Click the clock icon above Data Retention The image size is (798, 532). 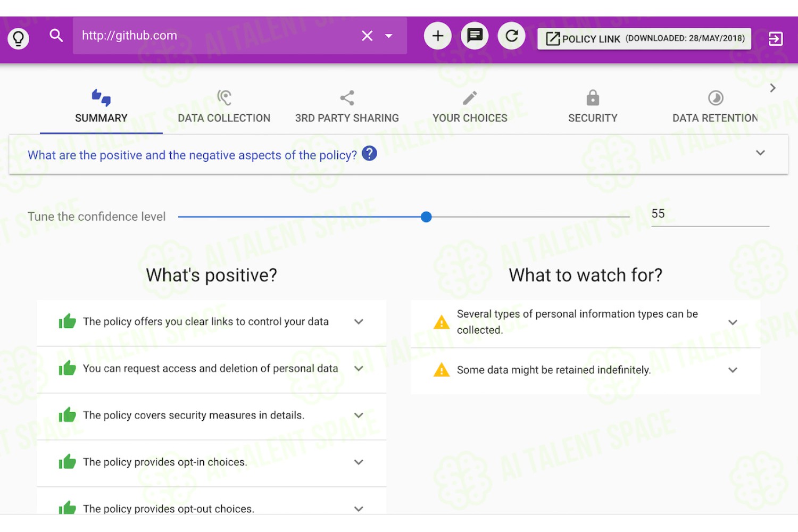click(x=716, y=98)
